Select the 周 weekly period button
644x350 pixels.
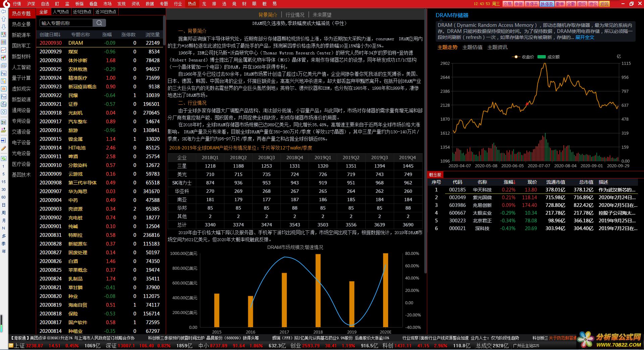click(4, 213)
